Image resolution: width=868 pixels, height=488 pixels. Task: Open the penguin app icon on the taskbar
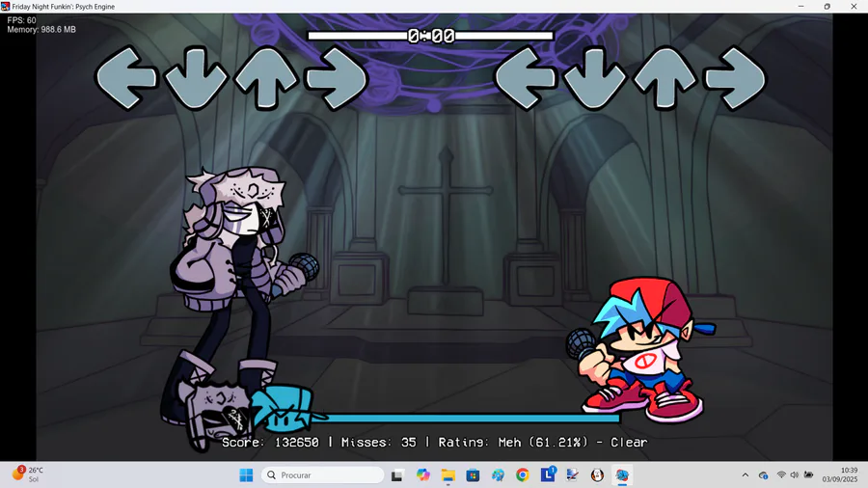597,474
